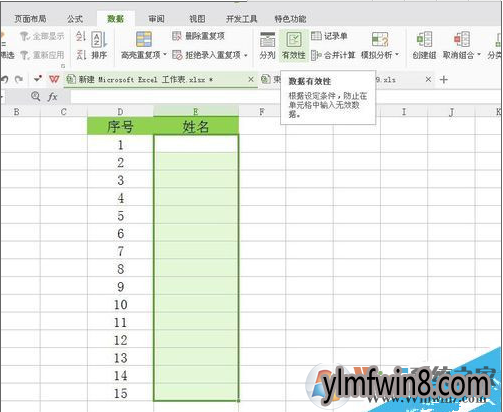This screenshot has height=412, width=503.
Task: Switch to the 公式 ribbon tab
Action: [x=75, y=19]
